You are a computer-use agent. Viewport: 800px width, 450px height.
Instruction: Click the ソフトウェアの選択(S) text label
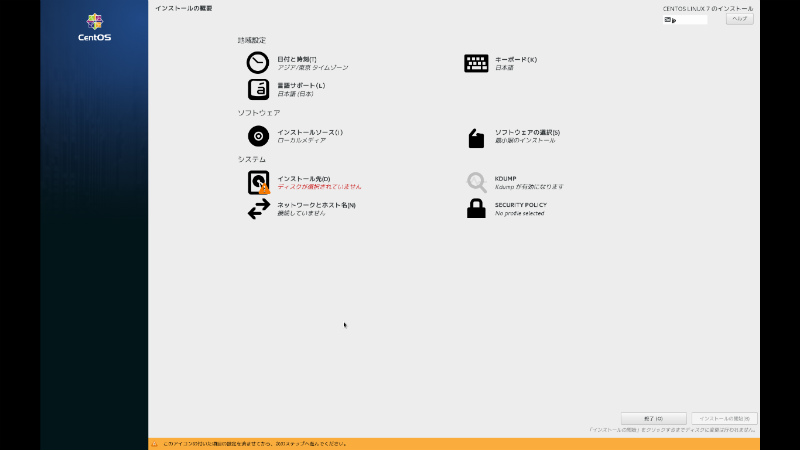tap(527, 132)
